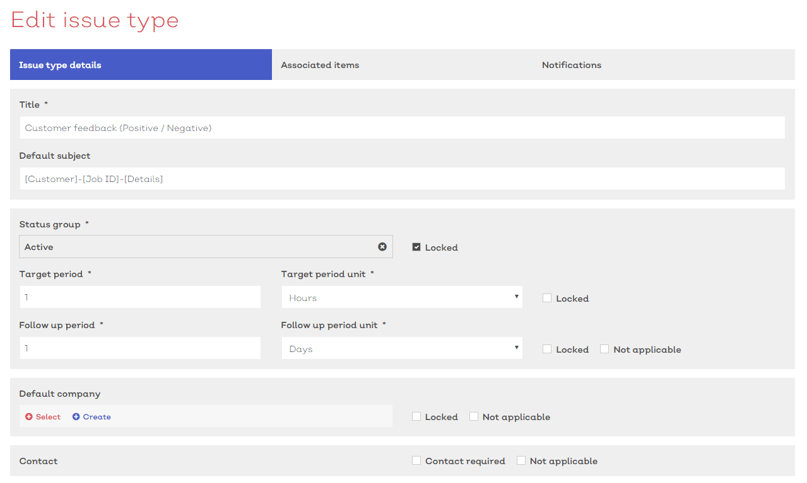Check Locked for Target period unit
This screenshot has width=807, height=483.
(547, 298)
